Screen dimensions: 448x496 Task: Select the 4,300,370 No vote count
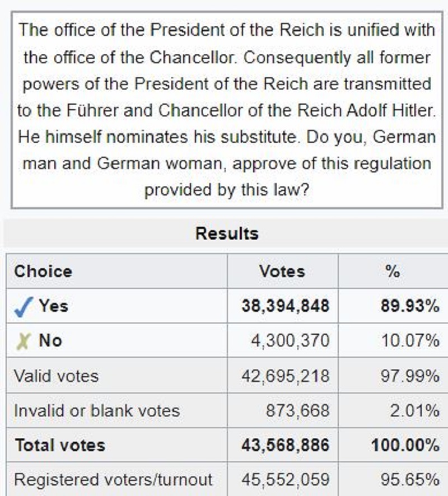tap(286, 340)
